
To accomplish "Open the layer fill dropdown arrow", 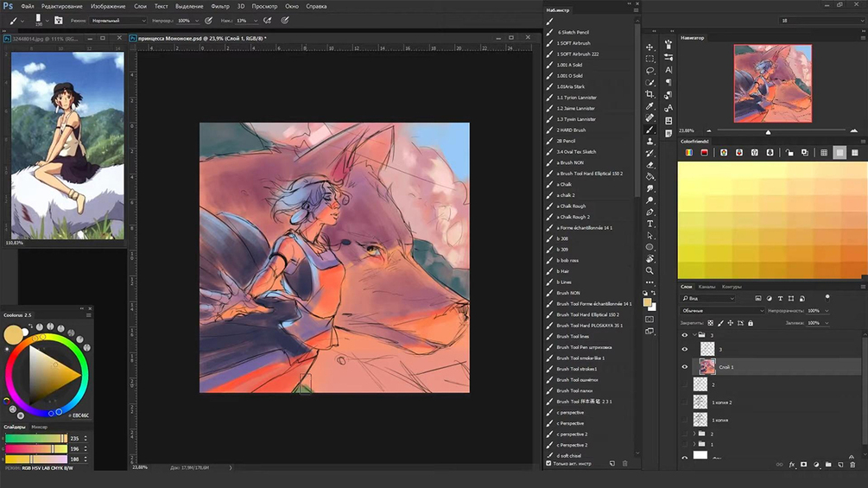I will (827, 323).
